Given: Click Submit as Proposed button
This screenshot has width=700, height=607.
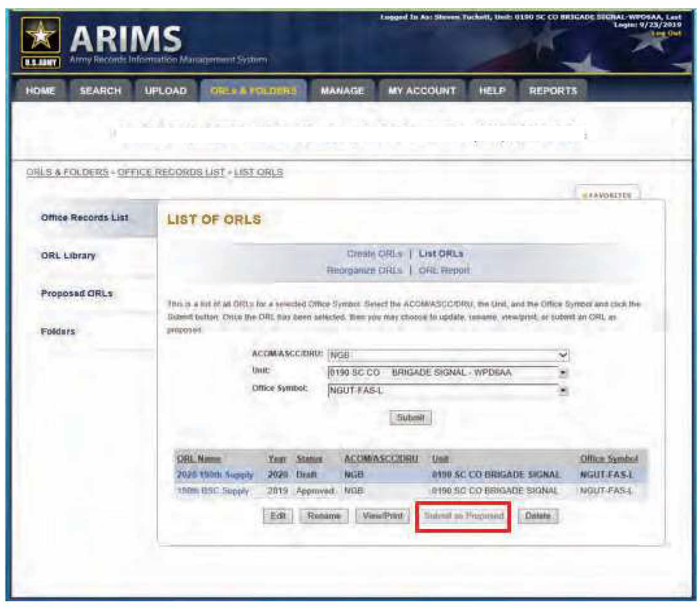Looking at the screenshot, I should tap(463, 516).
